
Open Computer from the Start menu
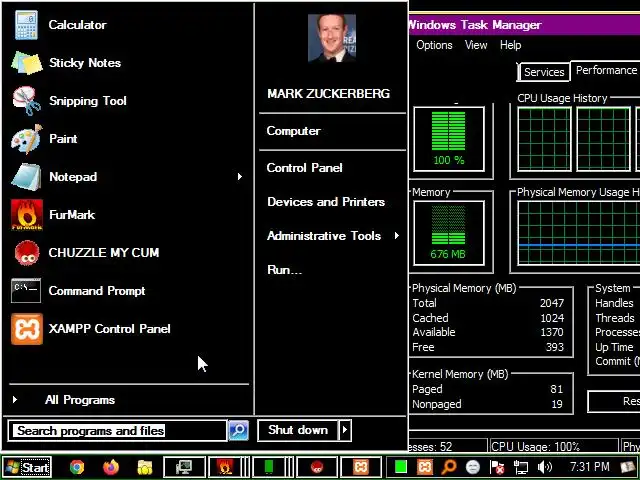pyautogui.click(x=293, y=131)
